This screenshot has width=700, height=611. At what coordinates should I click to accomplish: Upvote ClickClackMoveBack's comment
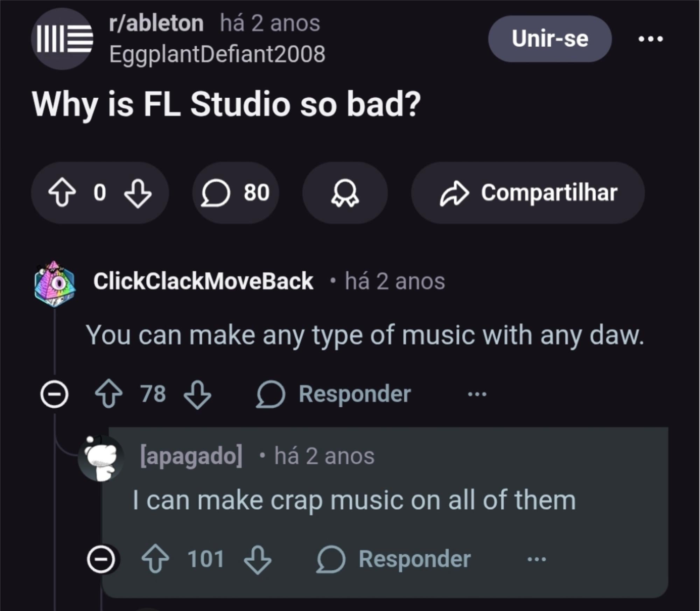tap(108, 394)
